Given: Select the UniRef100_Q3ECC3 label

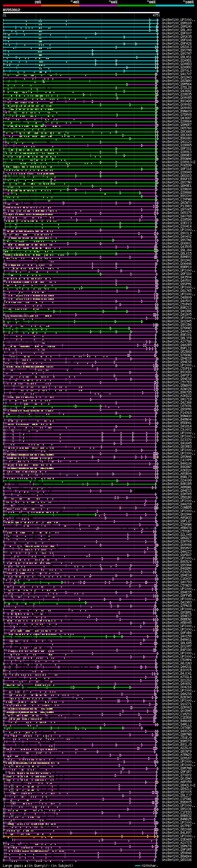Looking at the screenshot, I should click(x=177, y=223).
